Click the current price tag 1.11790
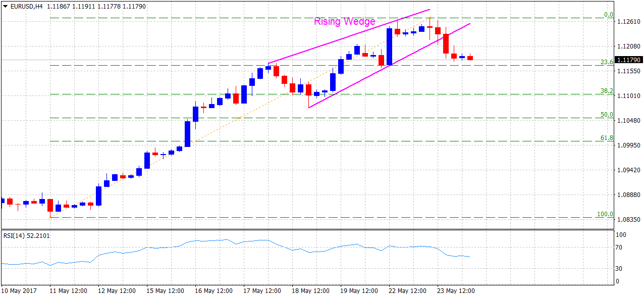The width and height of the screenshot is (644, 297). (629, 60)
